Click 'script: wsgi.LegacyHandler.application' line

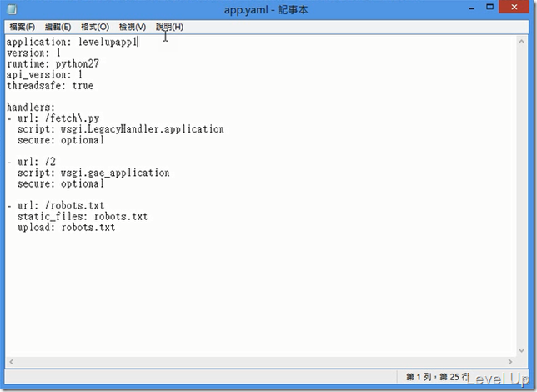(x=121, y=129)
